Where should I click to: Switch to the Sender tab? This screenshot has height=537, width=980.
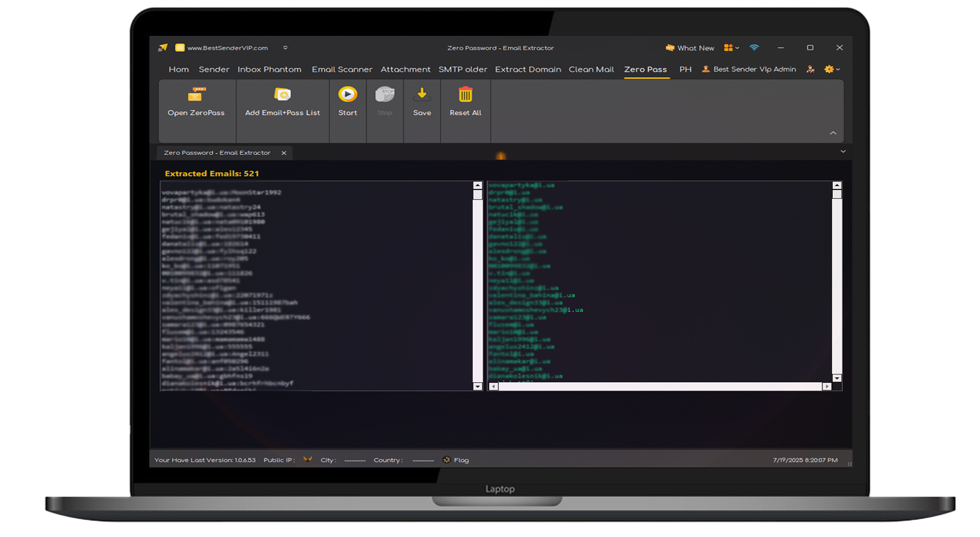(x=214, y=70)
